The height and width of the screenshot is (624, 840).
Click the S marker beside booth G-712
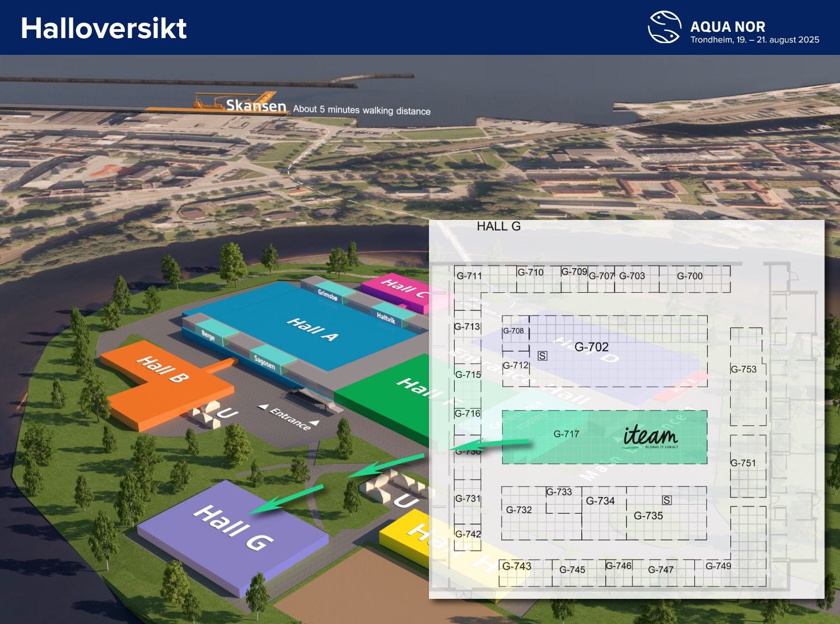coord(542,356)
